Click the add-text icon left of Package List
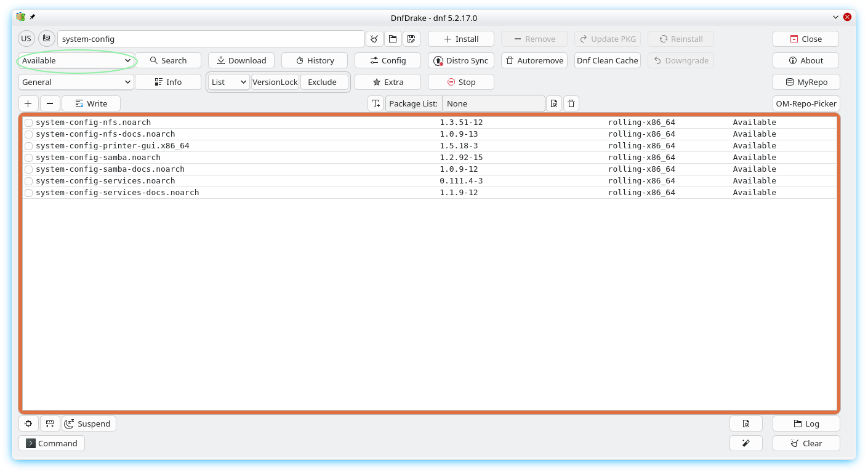The image size is (868, 474). click(376, 103)
